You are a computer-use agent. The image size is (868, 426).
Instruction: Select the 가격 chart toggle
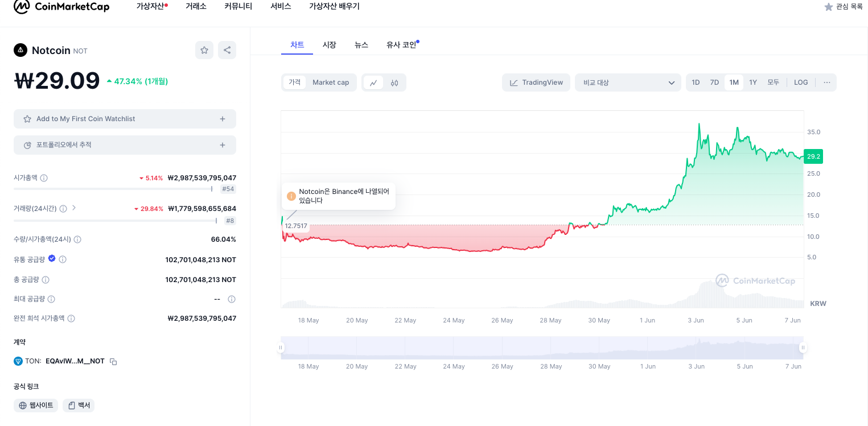294,82
